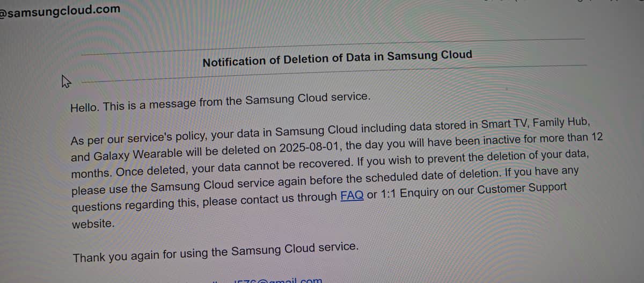Click the Notification of Deletion heading
This screenshot has height=283, width=644.
tap(338, 58)
